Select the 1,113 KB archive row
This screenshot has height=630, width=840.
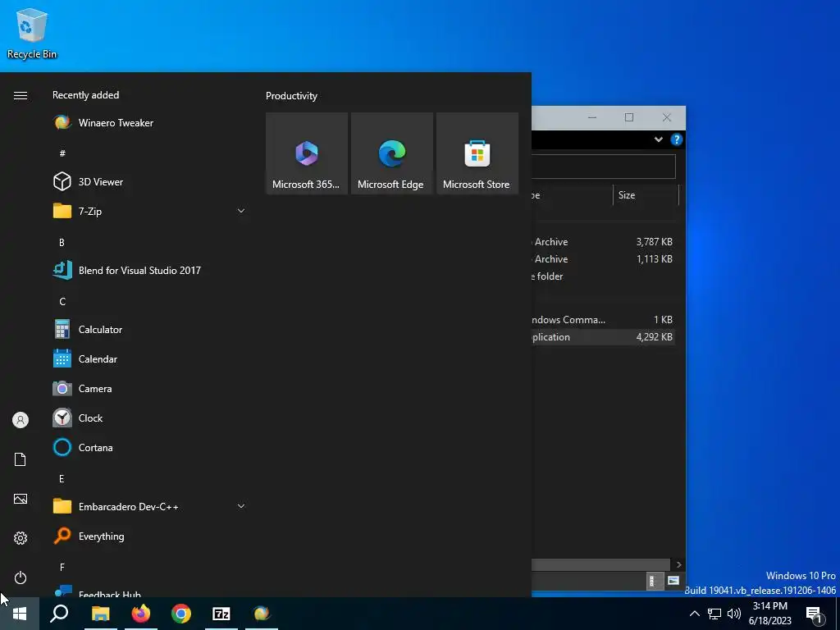coord(603,258)
